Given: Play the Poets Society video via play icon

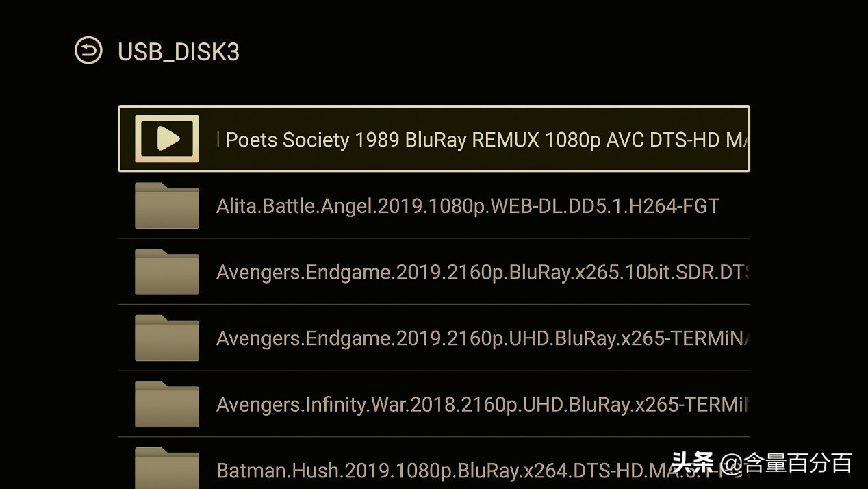Looking at the screenshot, I should point(167,139).
